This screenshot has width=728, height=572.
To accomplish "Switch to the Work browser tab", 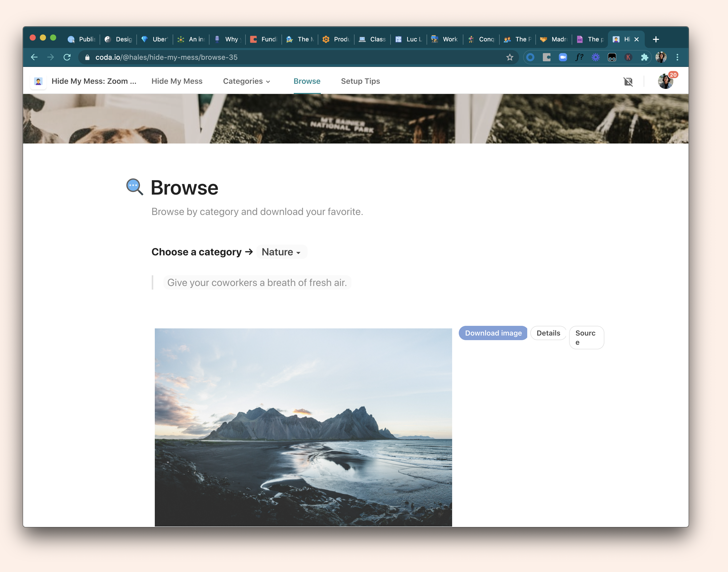I will (x=445, y=39).
